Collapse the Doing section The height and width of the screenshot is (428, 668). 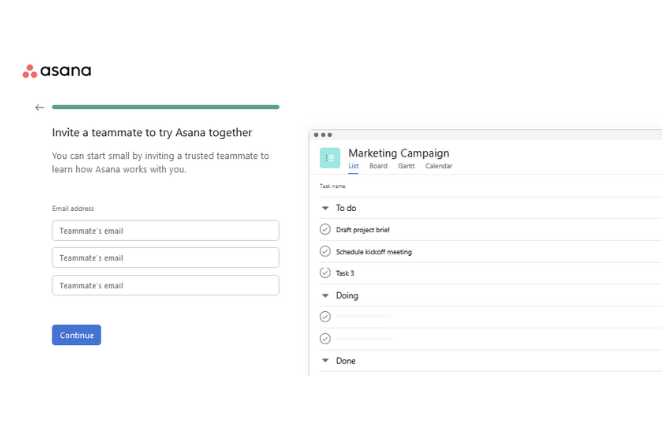(325, 296)
